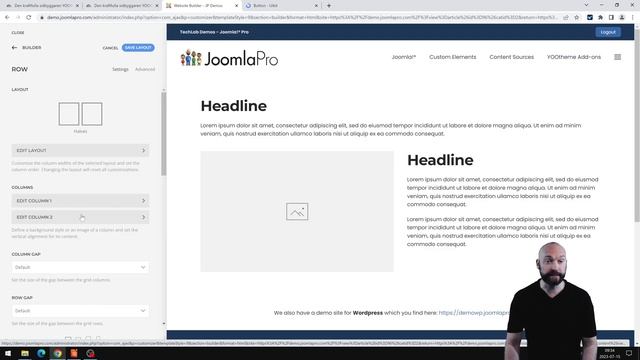The image size is (640, 360).
Task: Go back to Builder with the arrow icon
Action: pyautogui.click(x=14, y=48)
